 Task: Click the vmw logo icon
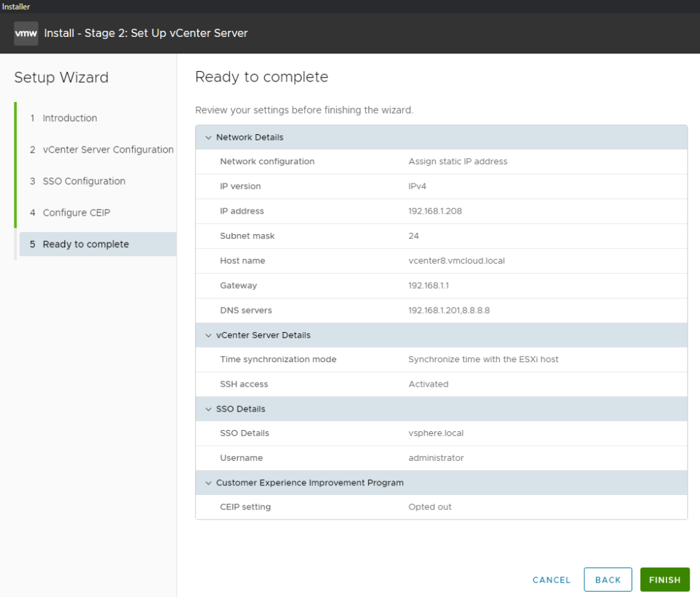26,33
